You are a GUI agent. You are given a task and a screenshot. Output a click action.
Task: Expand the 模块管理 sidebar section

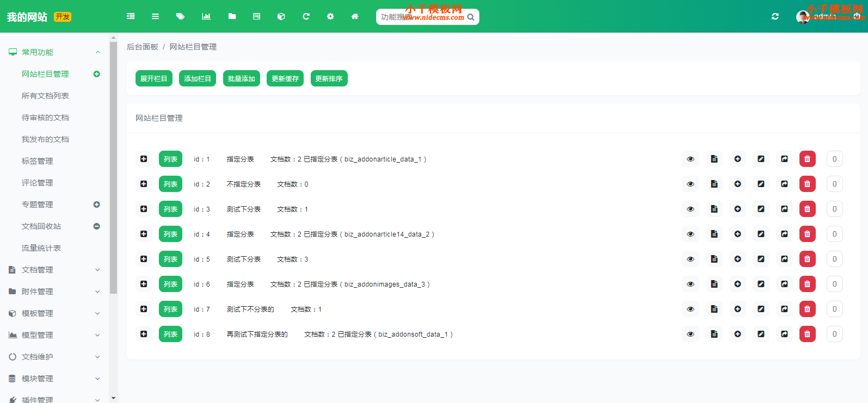[x=54, y=379]
